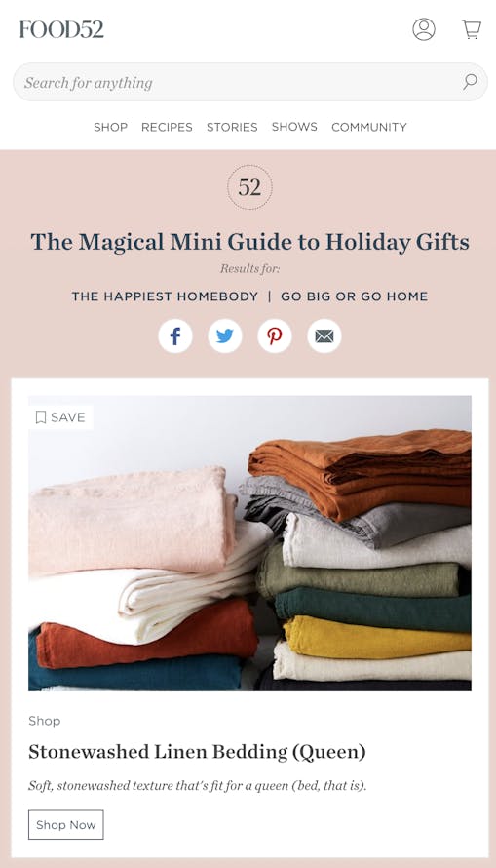Open the stacked linen bedding photo

249,543
